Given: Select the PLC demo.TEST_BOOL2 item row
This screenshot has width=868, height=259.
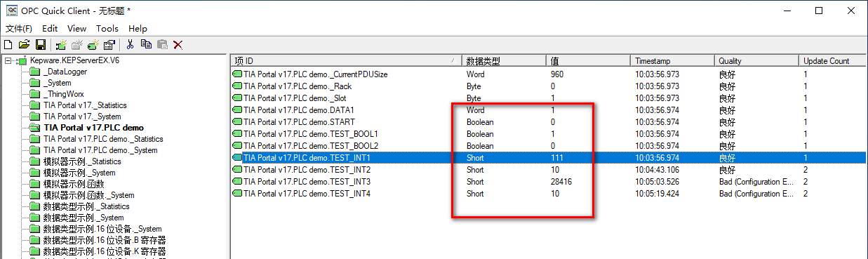Looking at the screenshot, I should point(549,146).
